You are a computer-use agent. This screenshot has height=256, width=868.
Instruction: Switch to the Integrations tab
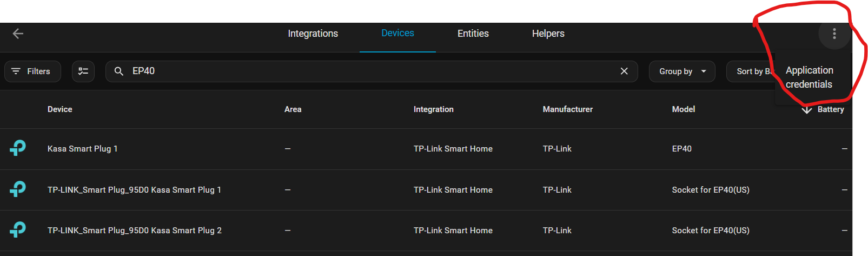(313, 34)
